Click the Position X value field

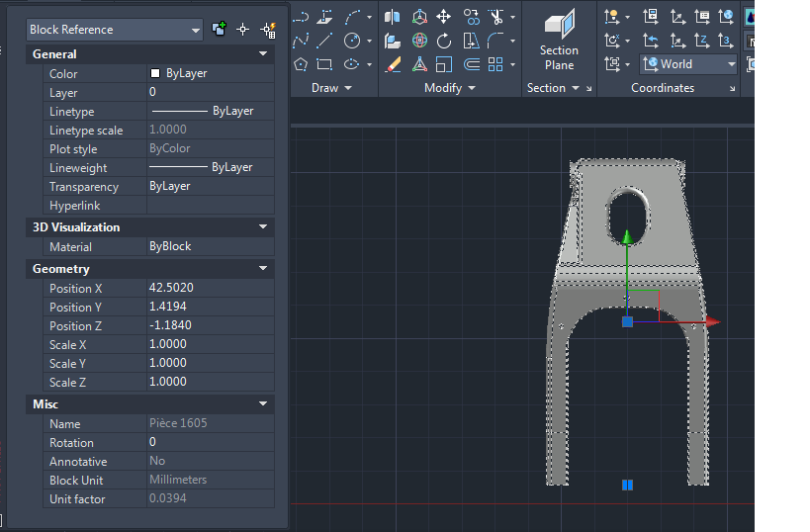pos(211,288)
